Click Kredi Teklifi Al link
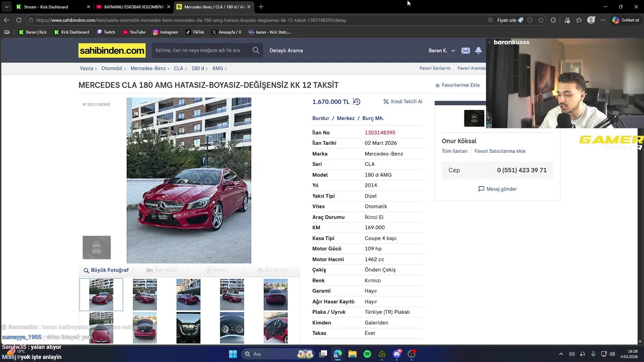The height and width of the screenshot is (362, 644). 403,102
